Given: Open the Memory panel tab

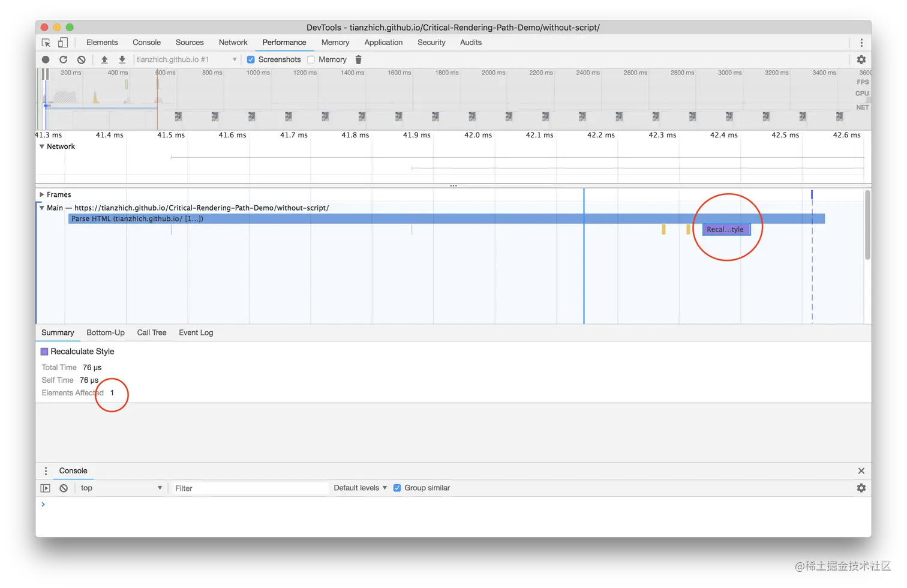Looking at the screenshot, I should click(335, 43).
